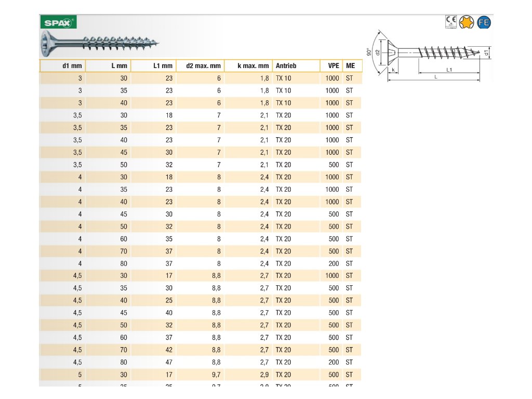Click the CE certification mark icon
The width and height of the screenshot is (532, 399).
point(451,22)
